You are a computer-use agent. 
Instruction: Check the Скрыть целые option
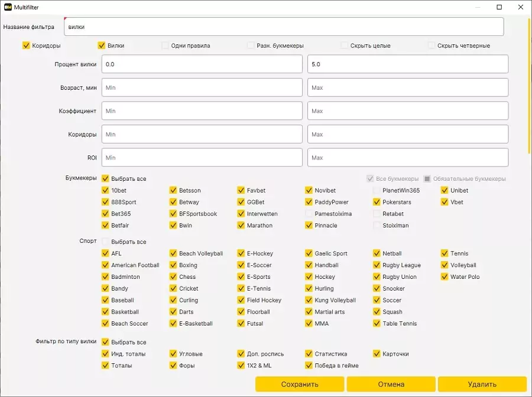point(345,45)
